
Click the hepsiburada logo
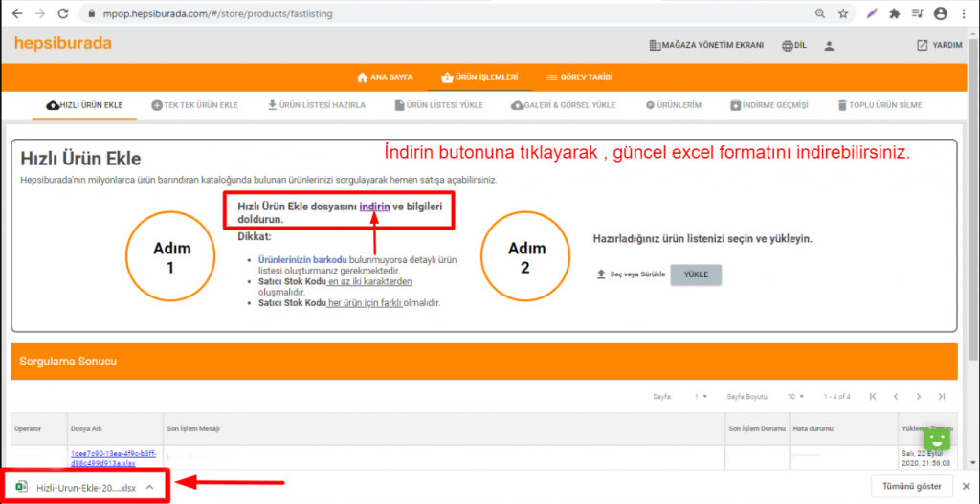point(63,44)
